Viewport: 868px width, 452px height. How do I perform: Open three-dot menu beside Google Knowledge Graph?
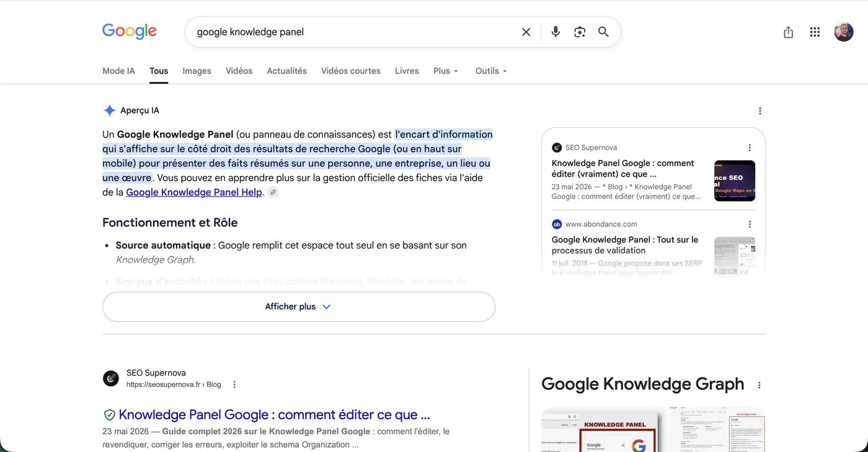pyautogui.click(x=759, y=385)
